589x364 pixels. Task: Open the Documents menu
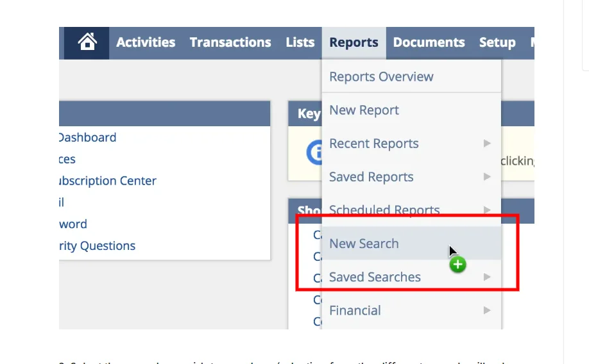click(x=429, y=42)
